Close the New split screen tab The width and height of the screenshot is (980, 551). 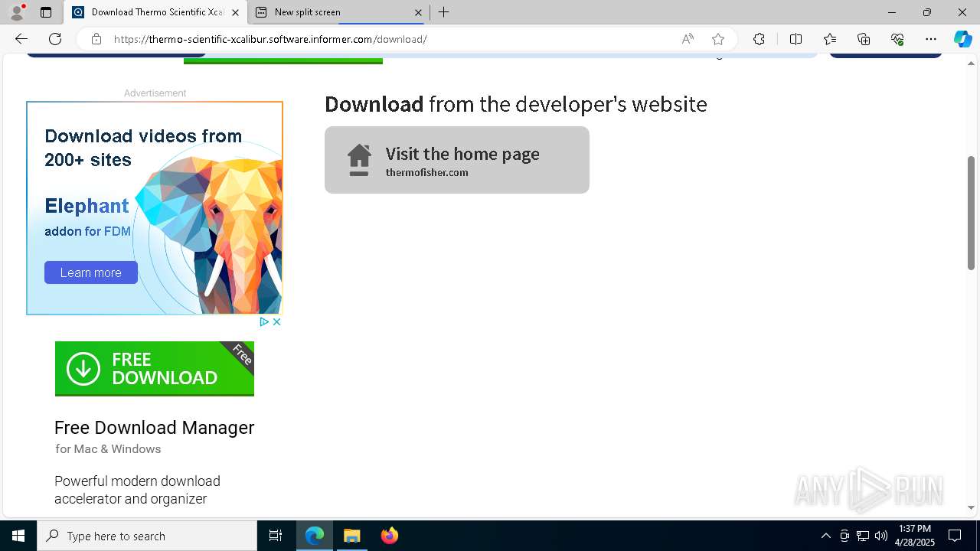point(418,12)
